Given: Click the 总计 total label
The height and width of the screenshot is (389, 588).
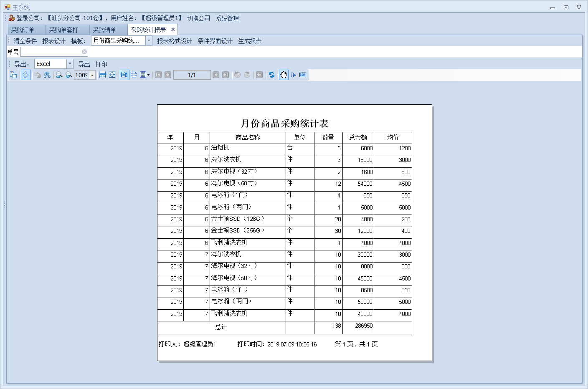Looking at the screenshot, I should [221, 327].
